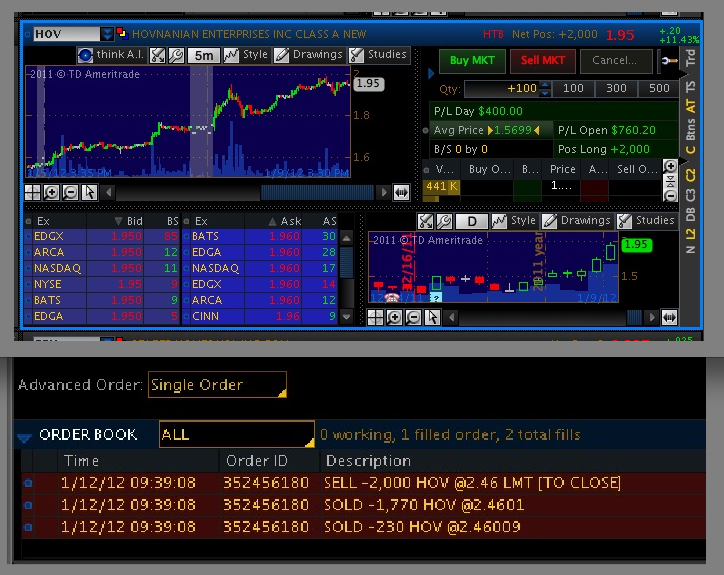Click the question mark marker on daily chart

point(436,297)
